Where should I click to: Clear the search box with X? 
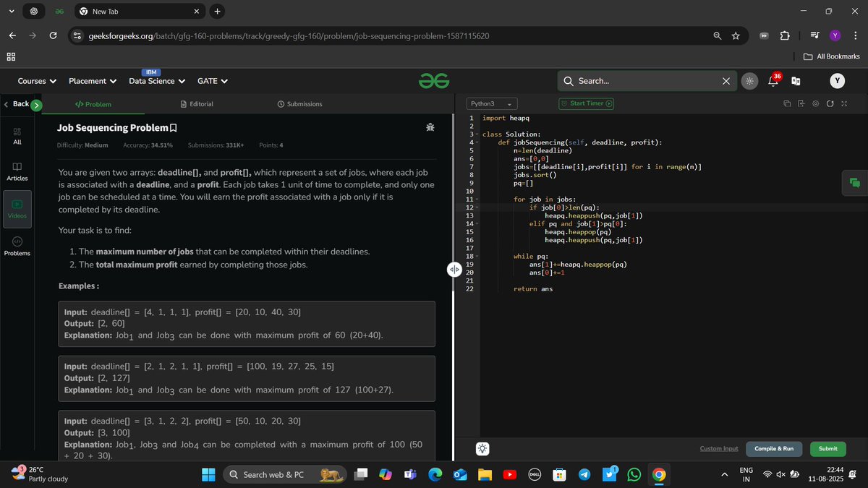(726, 81)
